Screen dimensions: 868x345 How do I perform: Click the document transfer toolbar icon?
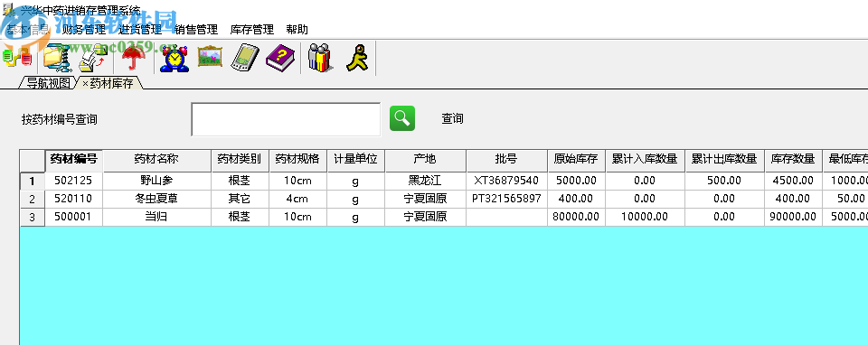17,58
